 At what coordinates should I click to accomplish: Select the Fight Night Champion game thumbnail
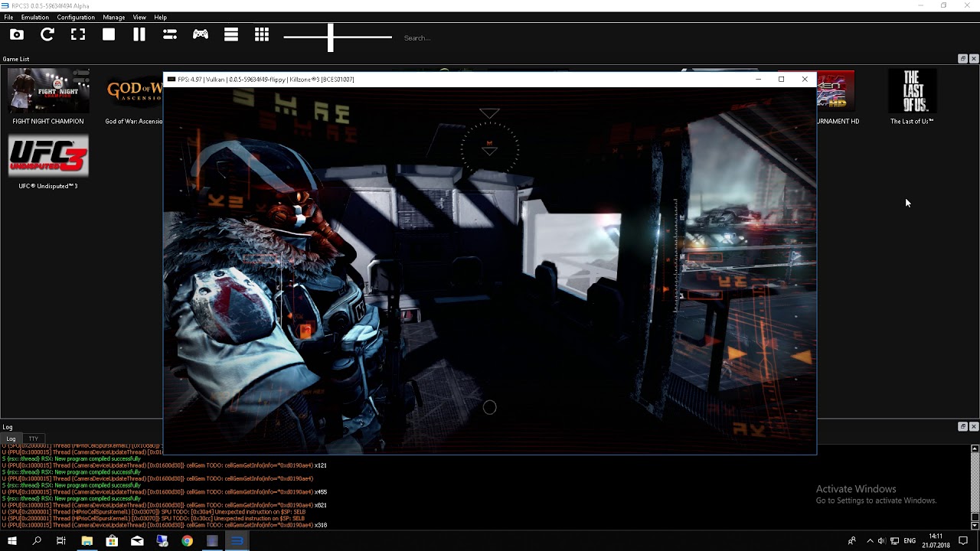48,90
